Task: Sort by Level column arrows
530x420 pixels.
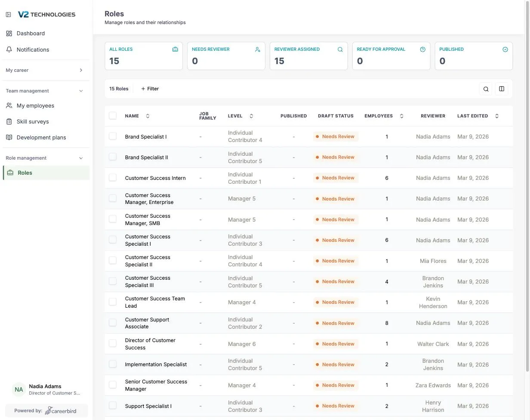Action: pyautogui.click(x=252, y=116)
